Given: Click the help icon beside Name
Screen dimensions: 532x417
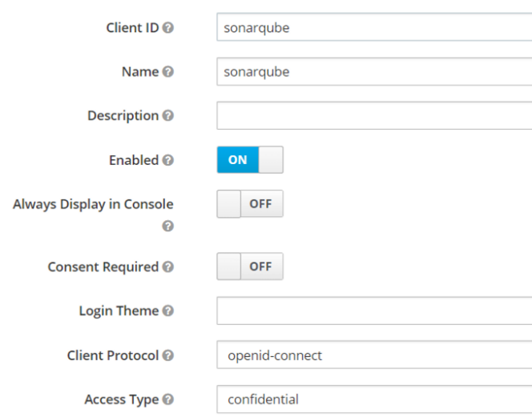Looking at the screenshot, I should point(168,72).
